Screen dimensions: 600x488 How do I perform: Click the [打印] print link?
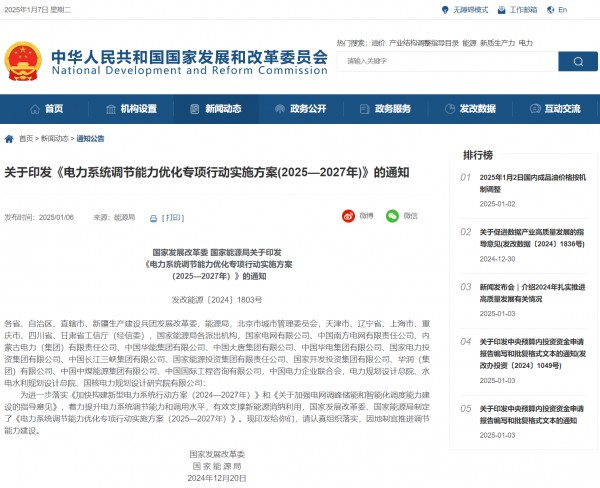pyautogui.click(x=173, y=218)
